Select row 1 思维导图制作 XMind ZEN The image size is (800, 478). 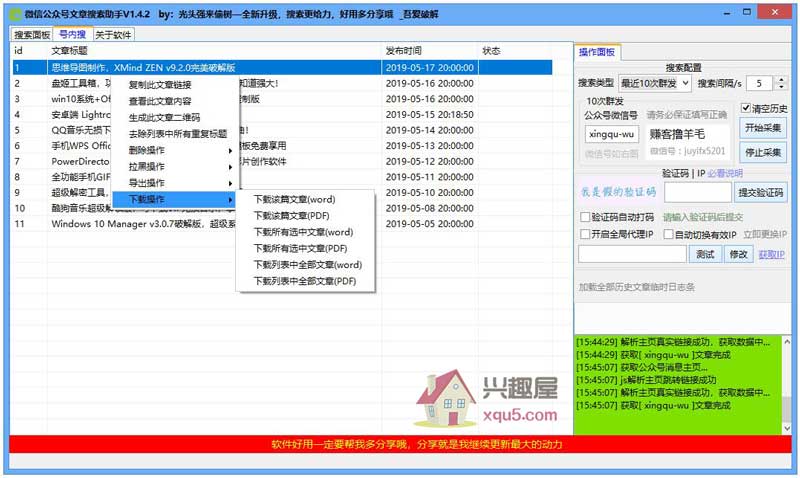click(282, 67)
